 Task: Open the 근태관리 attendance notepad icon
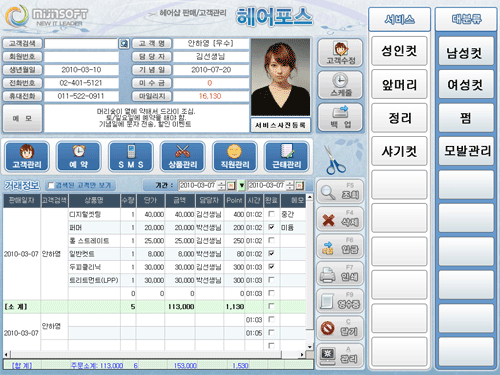pyautogui.click(x=287, y=156)
